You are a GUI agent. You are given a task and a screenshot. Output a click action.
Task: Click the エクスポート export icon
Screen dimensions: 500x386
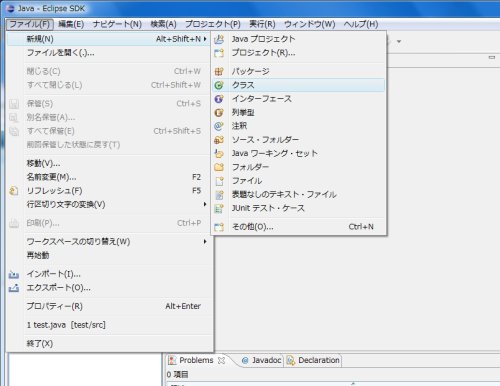(14, 288)
